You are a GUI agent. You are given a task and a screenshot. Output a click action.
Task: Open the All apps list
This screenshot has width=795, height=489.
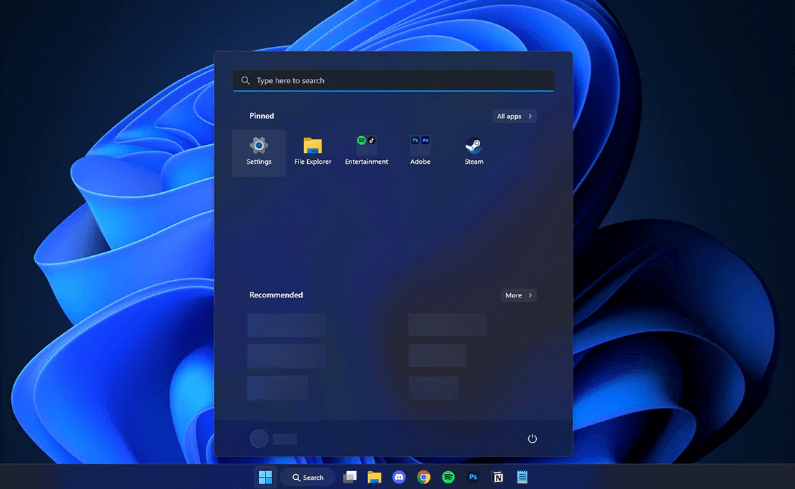(x=514, y=116)
